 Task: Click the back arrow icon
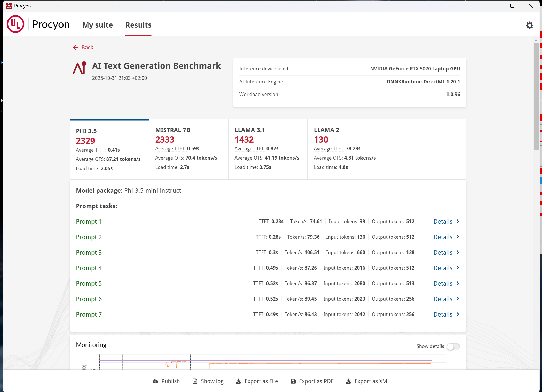tap(75, 47)
